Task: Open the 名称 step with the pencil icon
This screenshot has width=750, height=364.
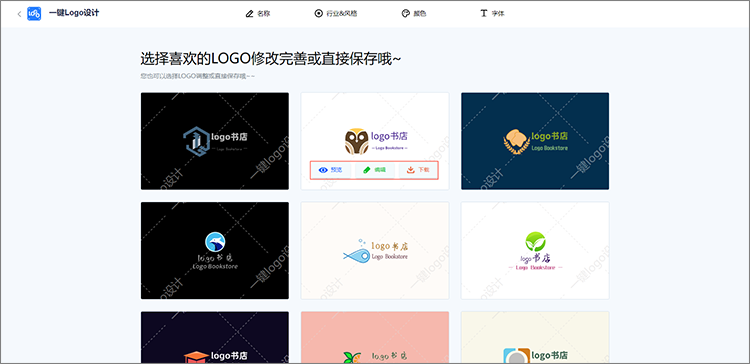Action: (x=258, y=13)
